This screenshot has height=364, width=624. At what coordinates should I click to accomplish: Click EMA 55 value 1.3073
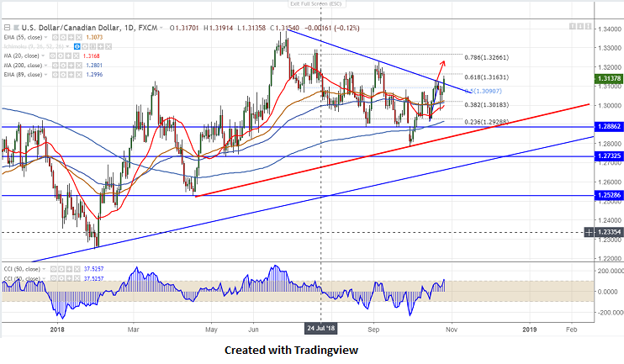coord(94,37)
